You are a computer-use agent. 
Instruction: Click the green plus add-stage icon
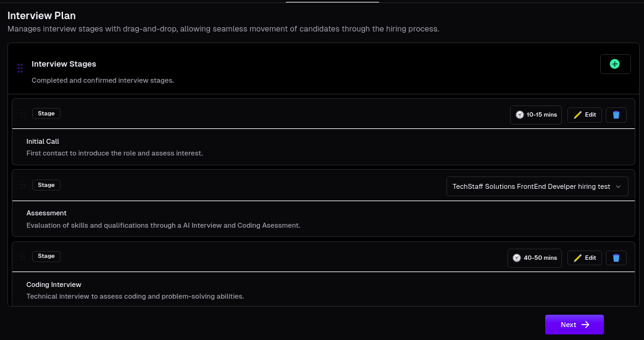pyautogui.click(x=615, y=64)
